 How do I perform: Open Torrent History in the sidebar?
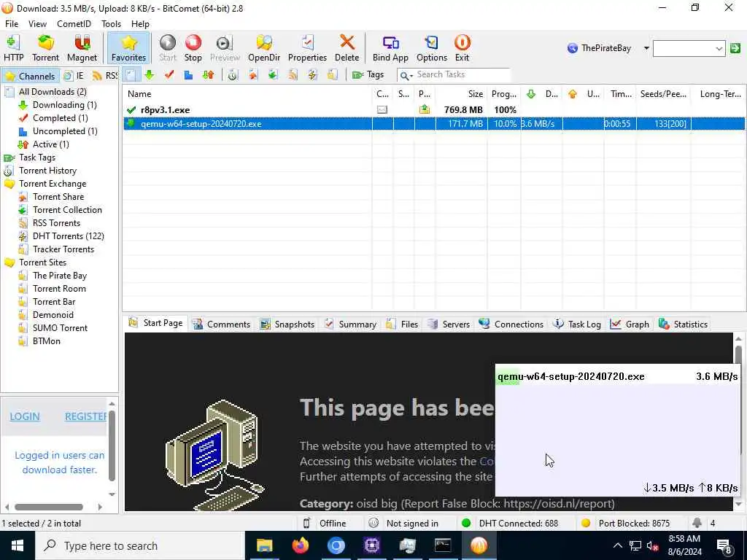[x=47, y=171]
